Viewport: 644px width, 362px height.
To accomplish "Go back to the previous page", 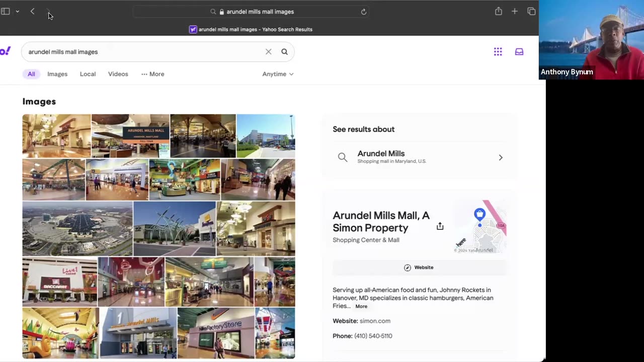I will [x=32, y=12].
